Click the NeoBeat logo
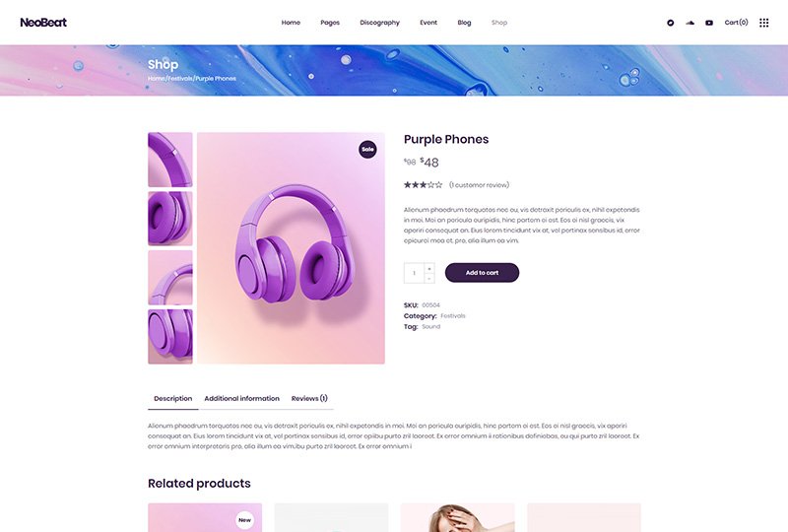788x532 pixels. pos(43,22)
